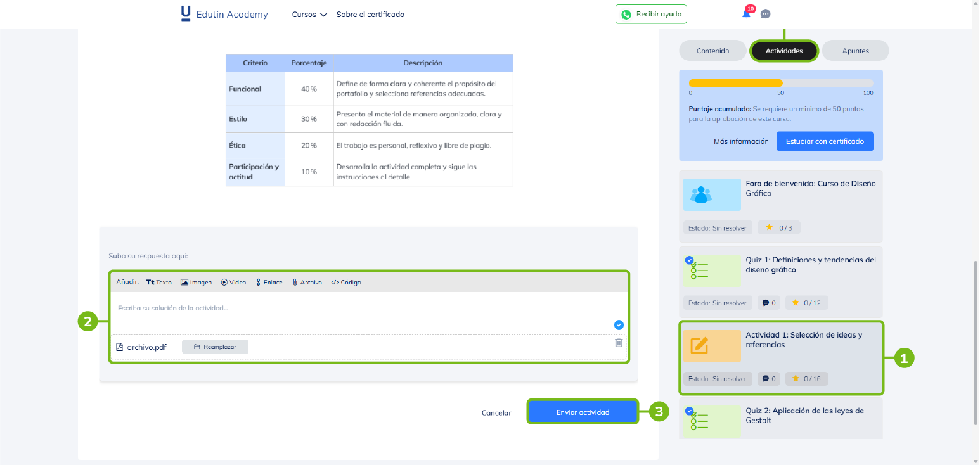Image resolution: width=980 pixels, height=465 pixels.
Task: Click the yellow score progress bar
Action: click(735, 83)
